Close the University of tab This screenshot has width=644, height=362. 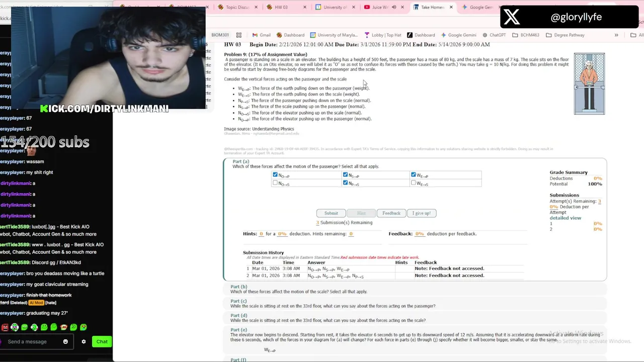[x=354, y=7]
